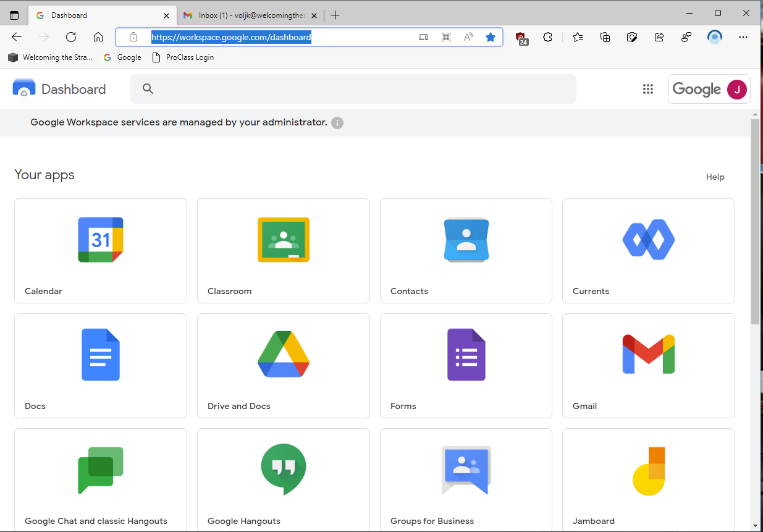Viewport: 763px width, 532px height.
Task: Switch to the Dashboard tab
Action: coord(103,15)
